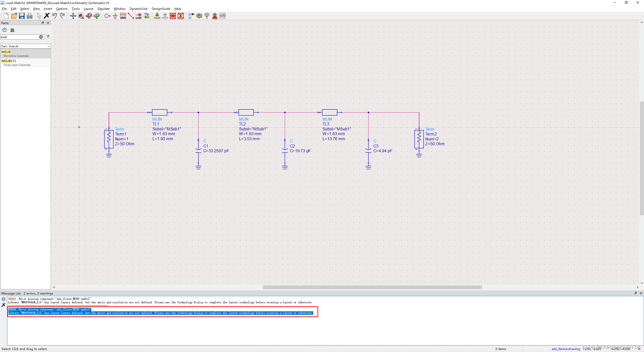Open the Tuning fork tool
The image size is (644, 352).
tap(207, 16)
